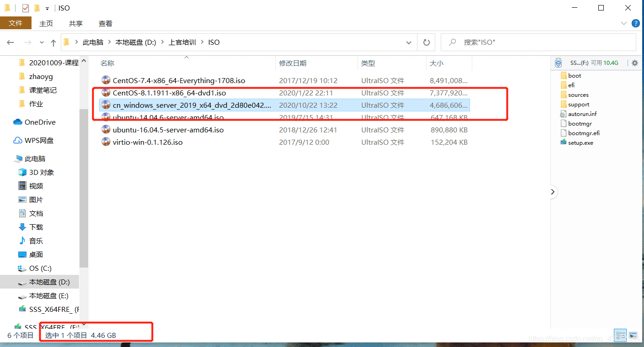Open recent locations dropdown arrow
This screenshot has height=347, width=644.
tap(42, 42)
